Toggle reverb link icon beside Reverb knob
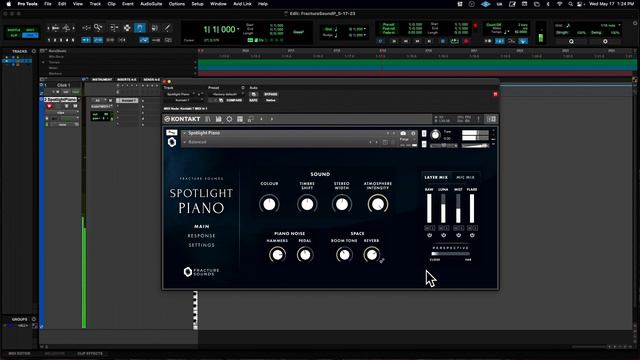The height and width of the screenshot is (360, 640). pos(382,260)
